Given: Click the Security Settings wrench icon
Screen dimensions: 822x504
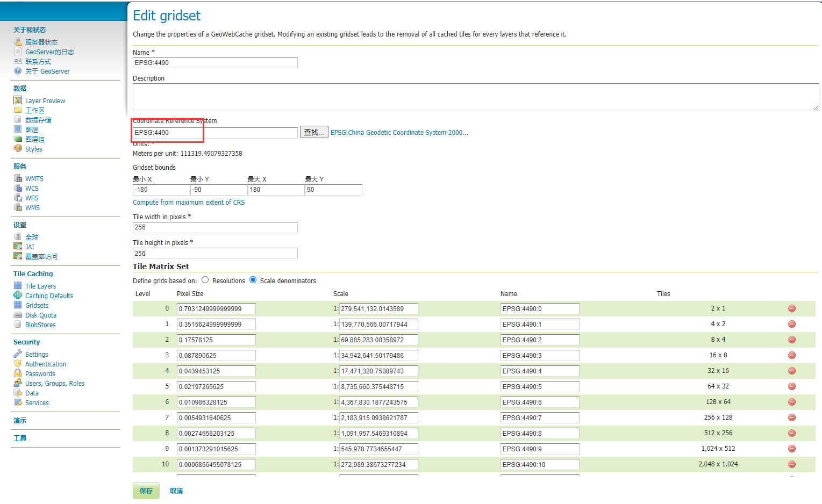Looking at the screenshot, I should pyautogui.click(x=18, y=354).
